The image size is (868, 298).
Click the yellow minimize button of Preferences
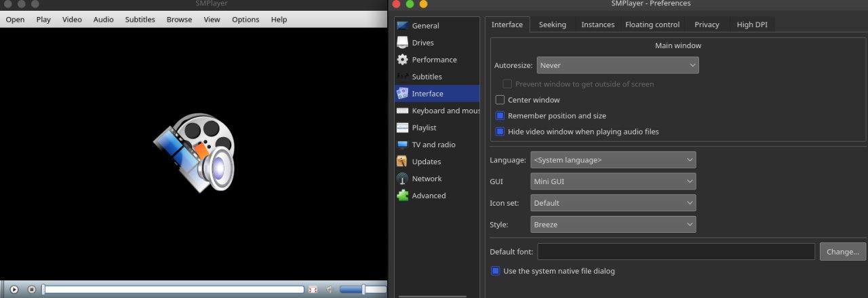click(424, 4)
